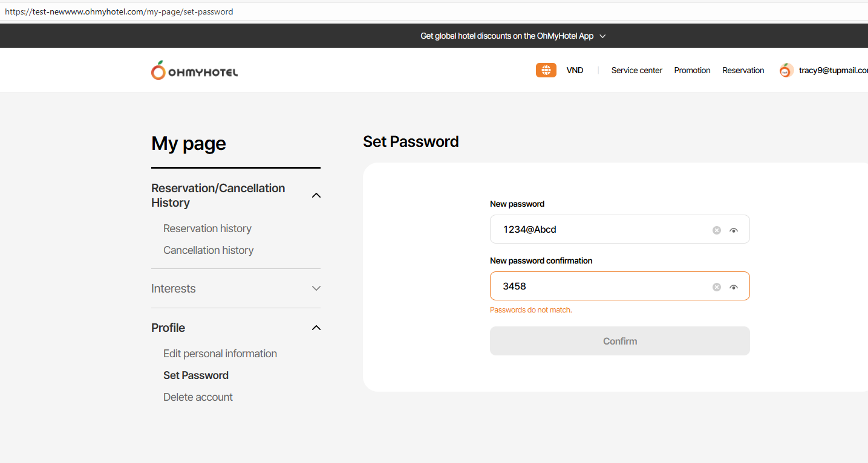
Task: Go to the Promotion page
Action: [x=692, y=70]
